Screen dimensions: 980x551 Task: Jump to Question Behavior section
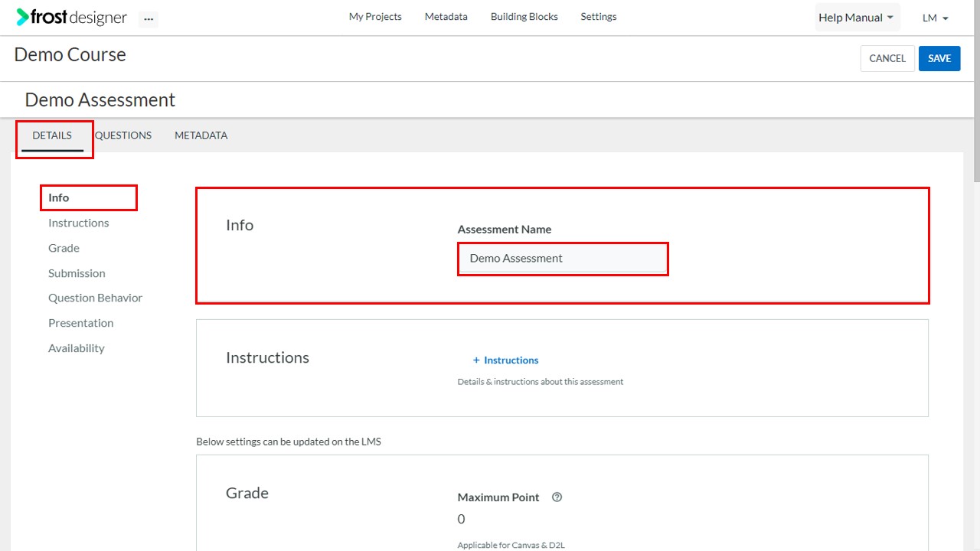(95, 298)
